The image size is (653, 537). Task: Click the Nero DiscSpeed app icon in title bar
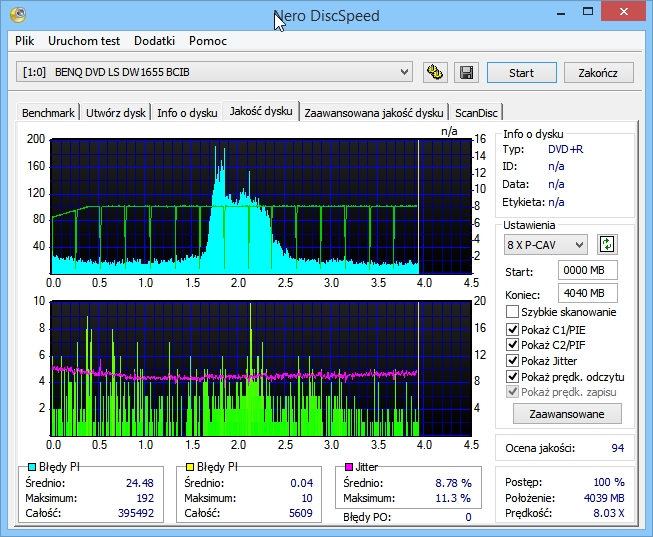18,15
